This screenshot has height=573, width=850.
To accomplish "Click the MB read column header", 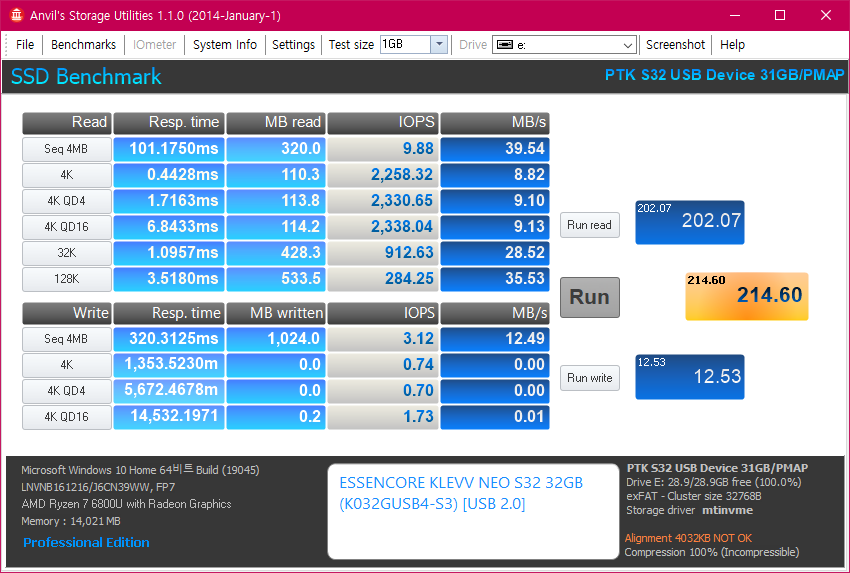I will [x=276, y=123].
